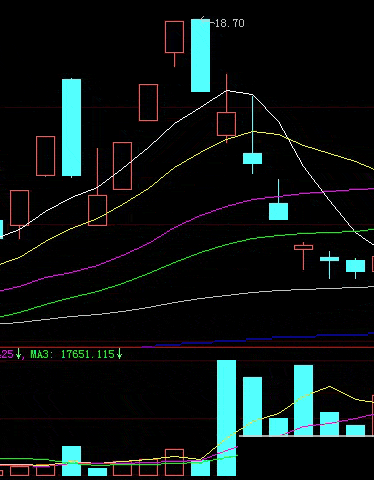Click the green moving average line
The image size is (374, 480).
coord(187,258)
